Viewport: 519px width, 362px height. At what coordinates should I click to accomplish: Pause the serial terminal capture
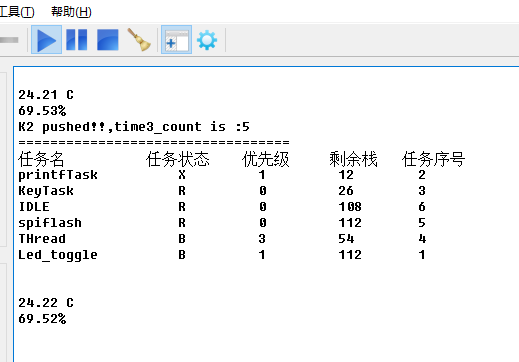77,40
